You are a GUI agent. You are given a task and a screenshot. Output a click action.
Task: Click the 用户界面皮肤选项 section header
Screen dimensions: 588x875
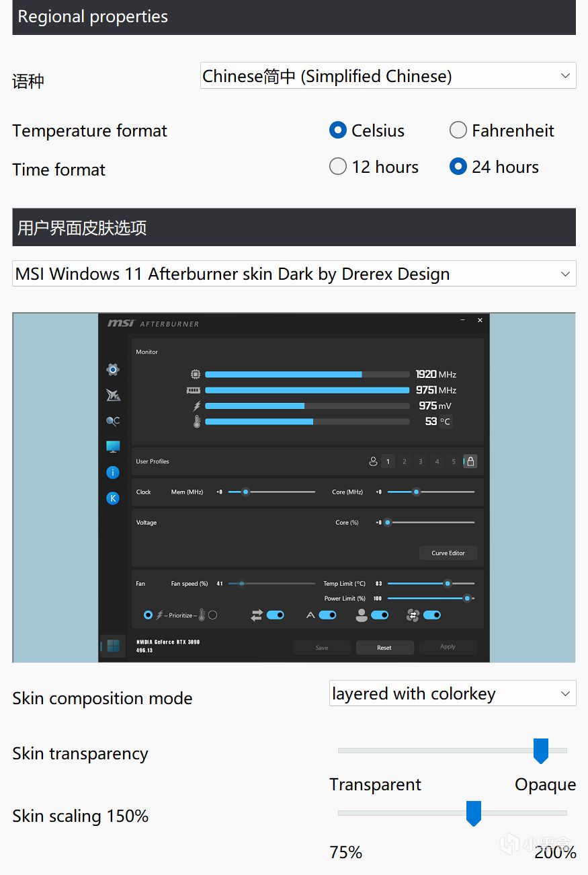(x=294, y=227)
